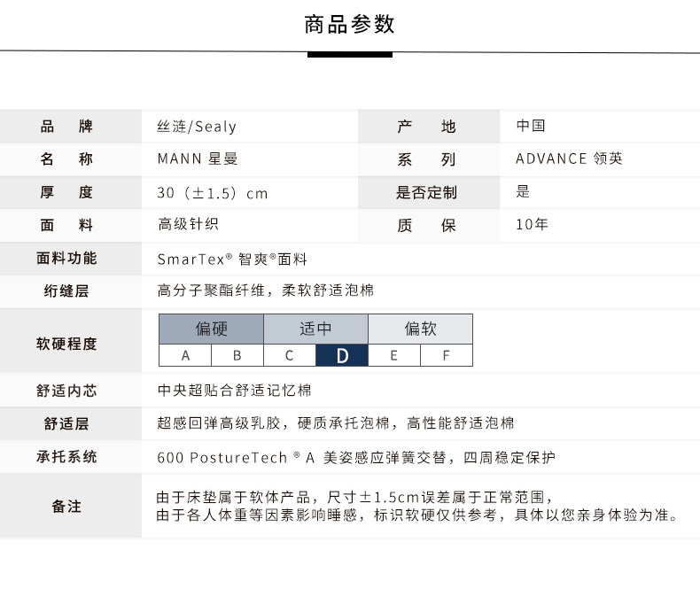Screen dimensions: 700x612
Task: Click the 高级针织 fabric value
Action: [x=189, y=224]
